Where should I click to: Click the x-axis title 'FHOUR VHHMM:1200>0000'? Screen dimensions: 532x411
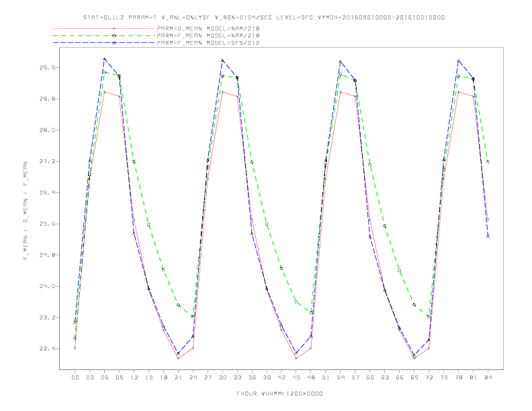click(x=279, y=394)
